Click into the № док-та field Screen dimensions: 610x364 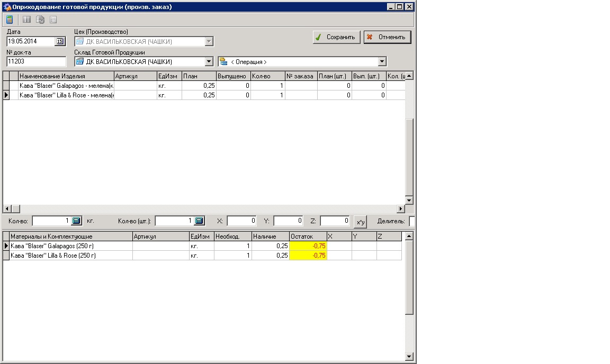[x=36, y=61]
